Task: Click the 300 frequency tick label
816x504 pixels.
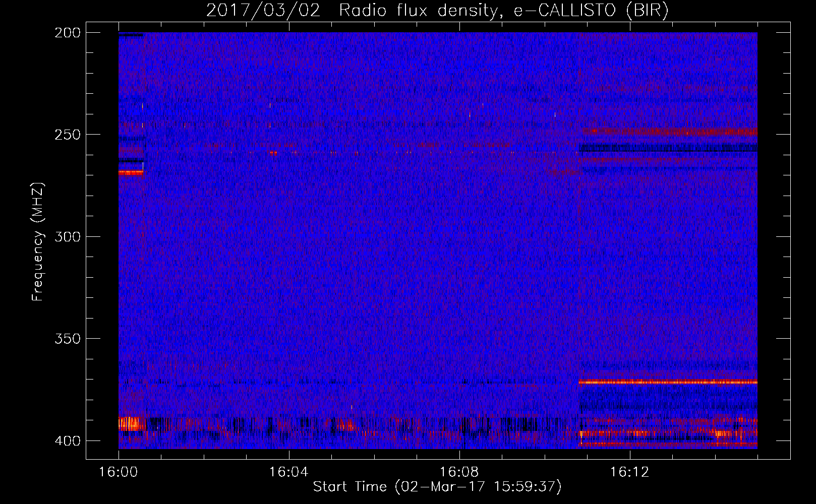Action: click(x=67, y=236)
